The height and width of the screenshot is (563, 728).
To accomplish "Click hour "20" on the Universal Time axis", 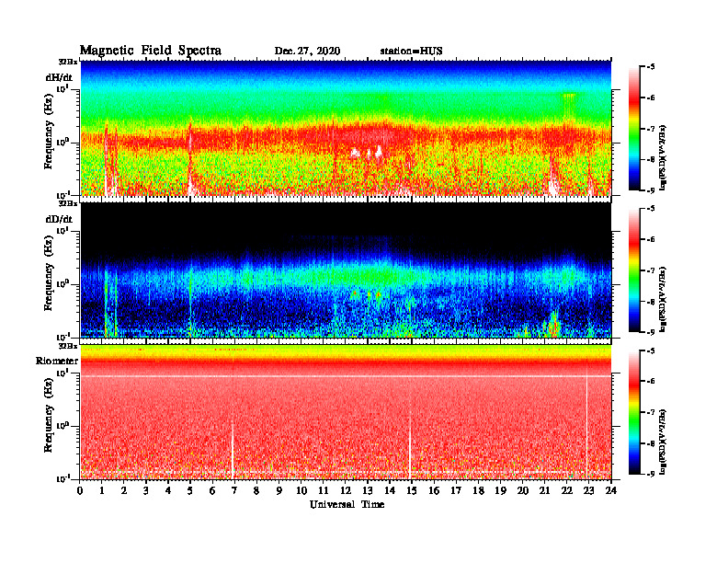I will point(522,490).
